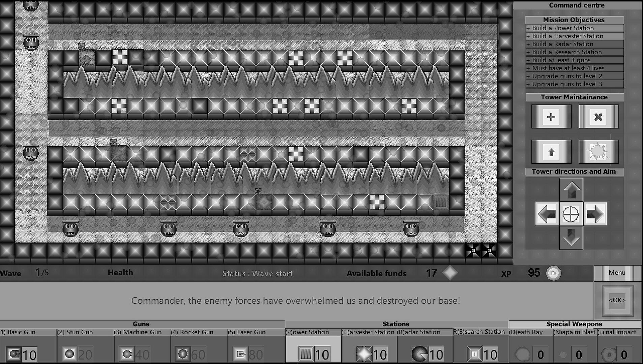Viewport: 643px width, 364px height.
Task: Click the base destroyed commander message
Action: [x=296, y=300]
